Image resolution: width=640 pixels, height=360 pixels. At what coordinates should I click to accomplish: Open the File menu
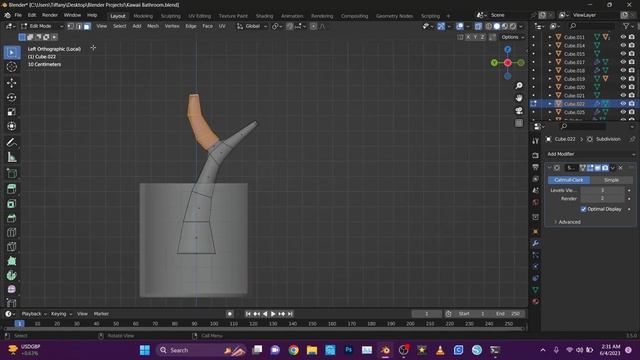(x=18, y=15)
